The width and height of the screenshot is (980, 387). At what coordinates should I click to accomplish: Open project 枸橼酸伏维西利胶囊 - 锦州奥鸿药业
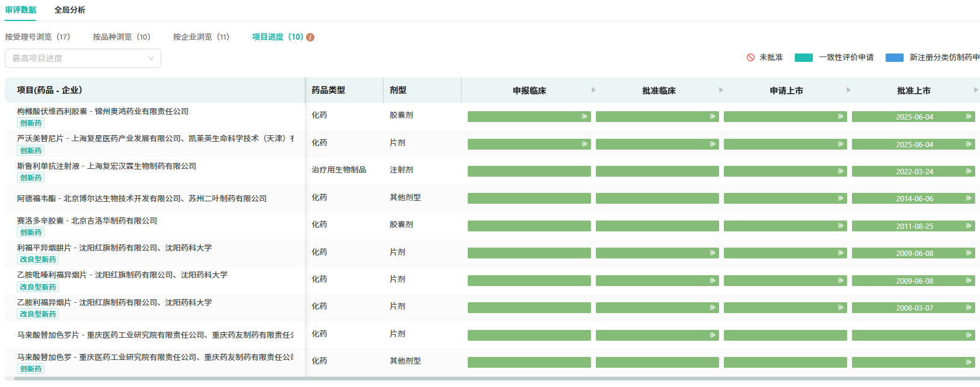click(x=103, y=112)
